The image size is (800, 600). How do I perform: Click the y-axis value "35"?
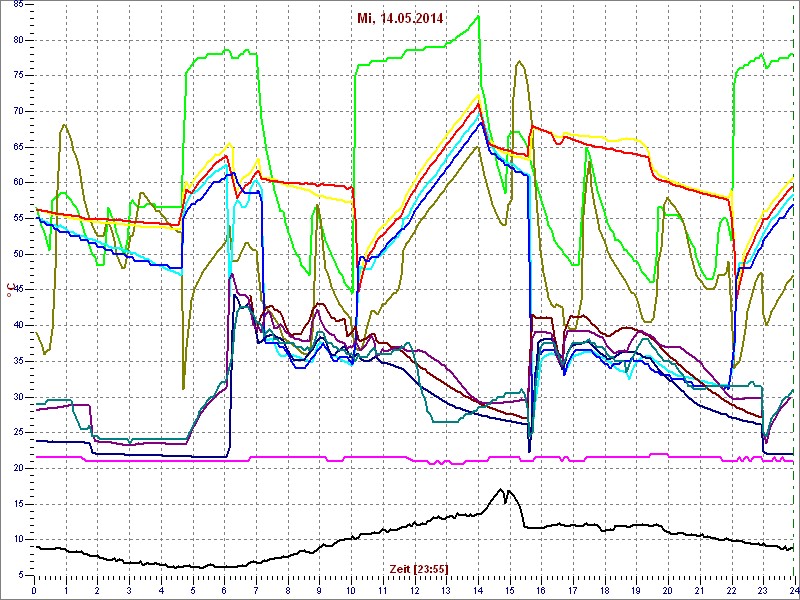[x=19, y=361]
